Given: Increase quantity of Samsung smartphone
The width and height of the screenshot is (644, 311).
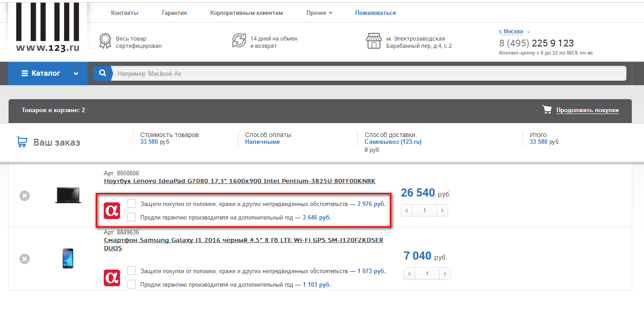Looking at the screenshot, I should [x=445, y=274].
